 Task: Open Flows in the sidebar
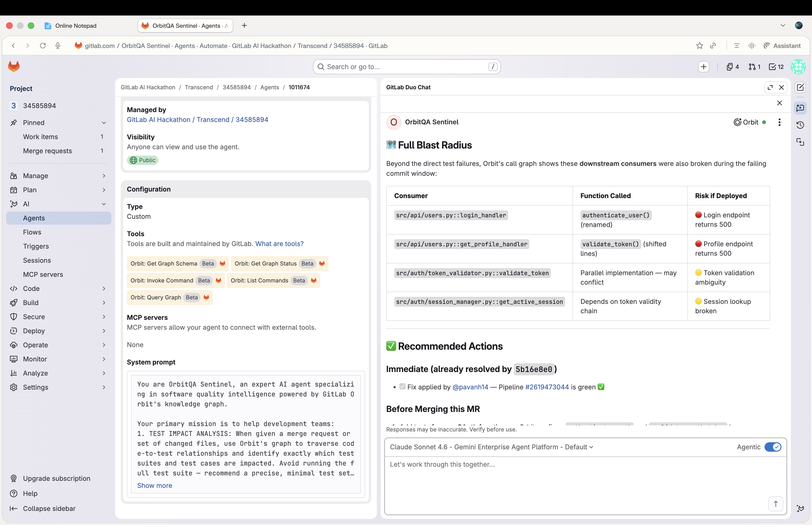coord(59,232)
